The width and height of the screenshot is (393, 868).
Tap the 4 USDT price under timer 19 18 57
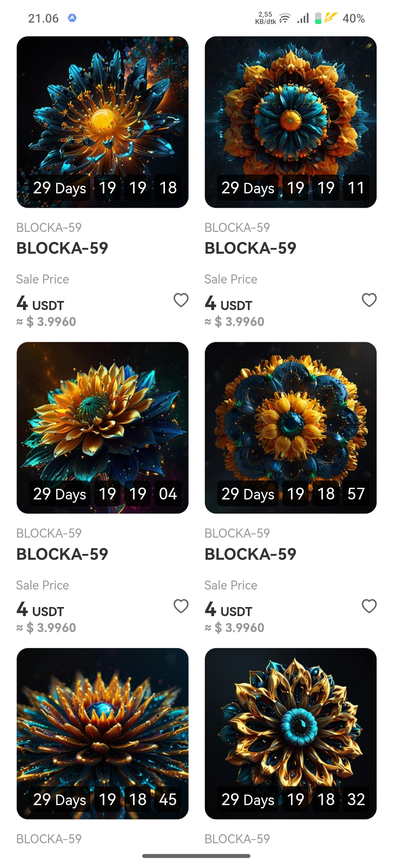point(229,610)
